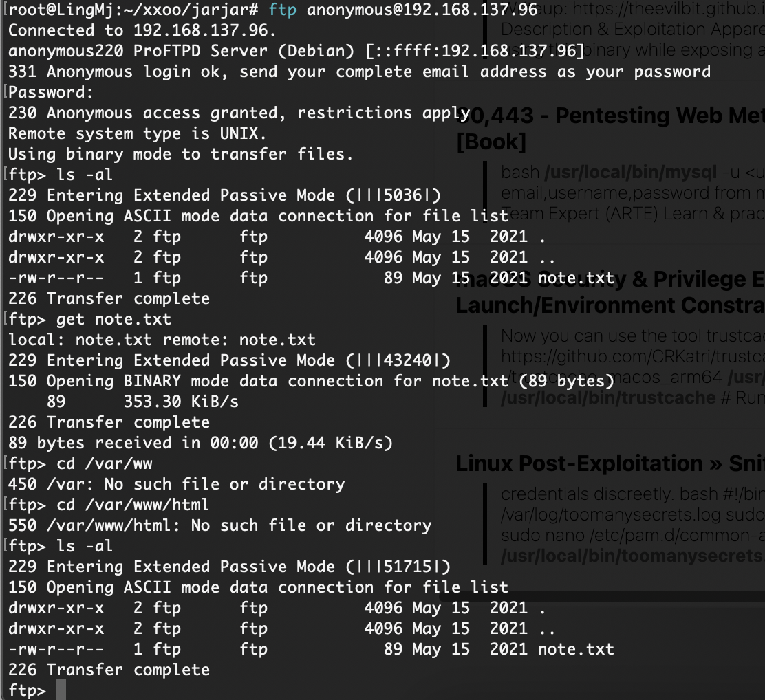Click the 'get note.txt' command line

click(114, 320)
